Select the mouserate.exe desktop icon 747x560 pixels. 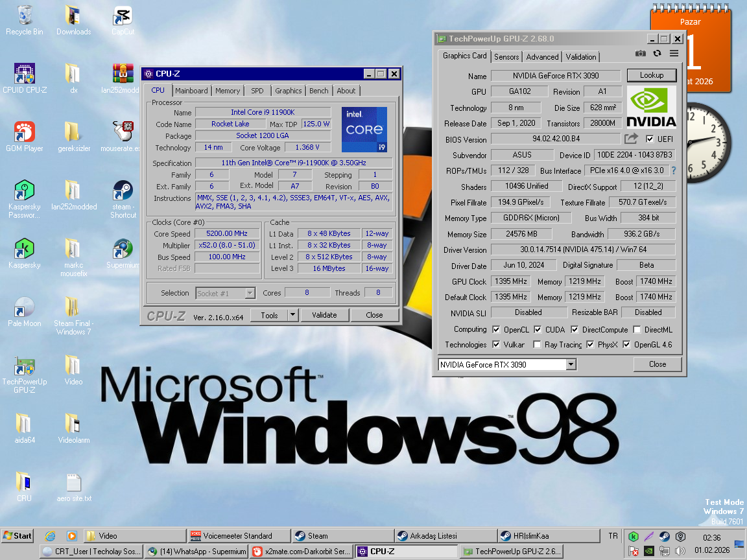coord(123,137)
